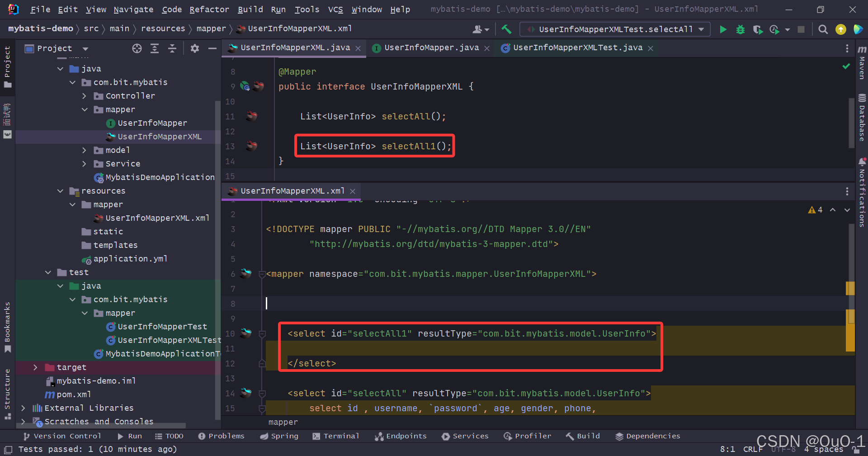
Task: Build project with hammer icon
Action: click(x=506, y=29)
